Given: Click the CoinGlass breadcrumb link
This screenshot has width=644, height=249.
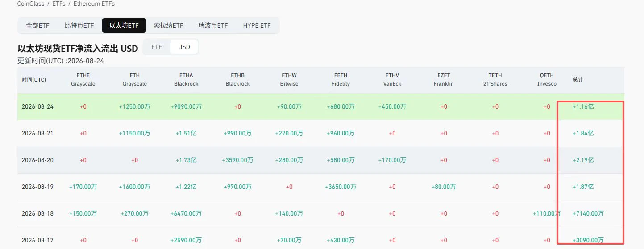Looking at the screenshot, I should (30, 4).
